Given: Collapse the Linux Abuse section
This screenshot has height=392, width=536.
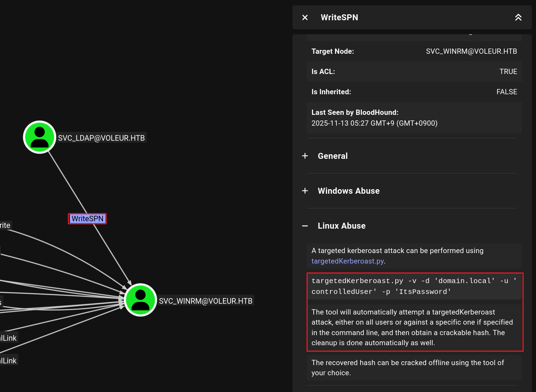Looking at the screenshot, I should (x=341, y=226).
